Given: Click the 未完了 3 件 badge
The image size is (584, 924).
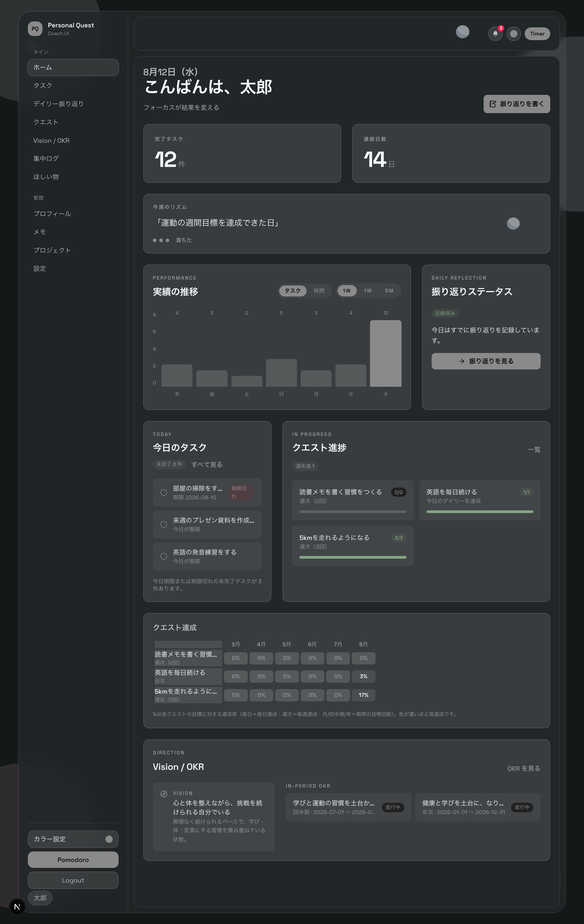Looking at the screenshot, I should coord(169,464).
